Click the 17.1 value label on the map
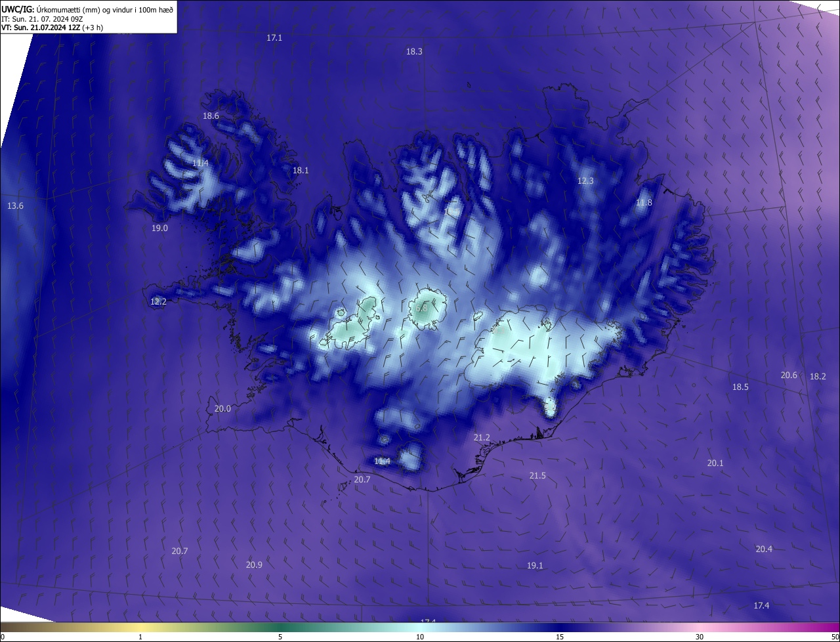Screen dimensions: 840x642 [x=274, y=38]
